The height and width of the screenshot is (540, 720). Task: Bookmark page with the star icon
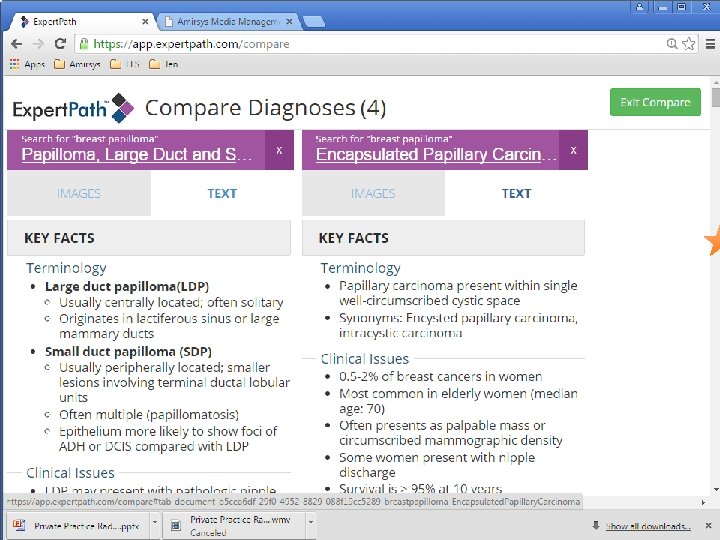[688, 44]
